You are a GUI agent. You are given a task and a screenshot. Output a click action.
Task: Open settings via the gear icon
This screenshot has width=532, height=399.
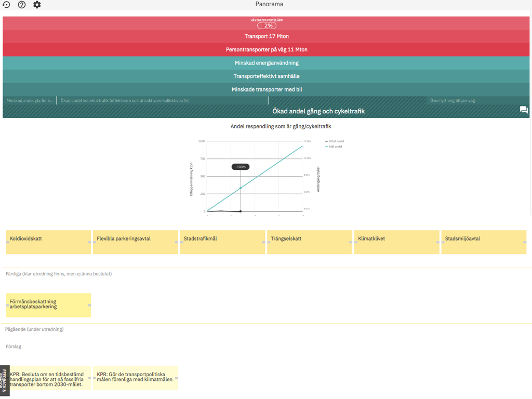click(x=37, y=5)
